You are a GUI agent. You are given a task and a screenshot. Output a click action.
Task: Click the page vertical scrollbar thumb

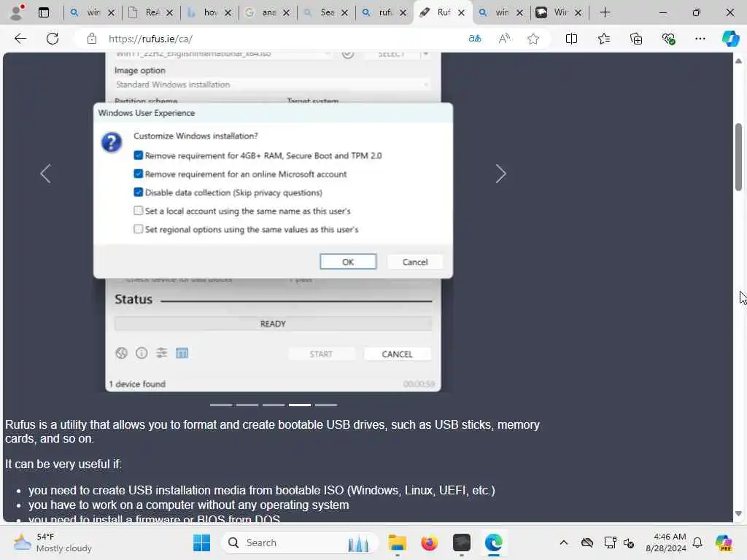[x=738, y=157]
